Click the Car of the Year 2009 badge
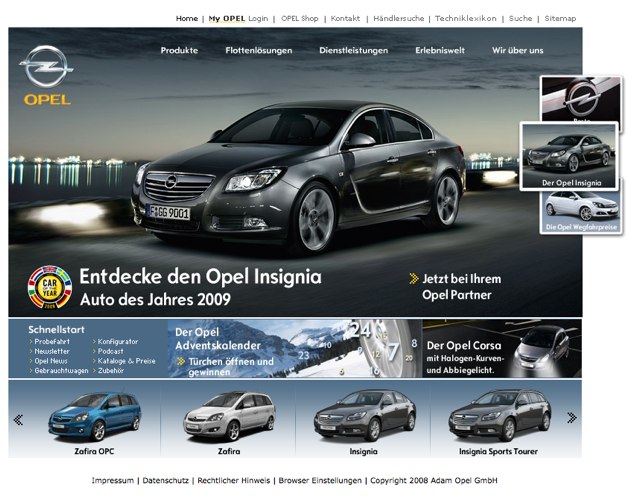Screen dimensions: 630x499 pyautogui.click(x=49, y=286)
